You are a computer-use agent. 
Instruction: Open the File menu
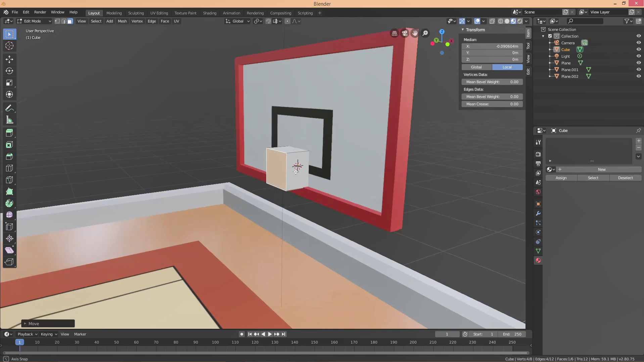(15, 12)
